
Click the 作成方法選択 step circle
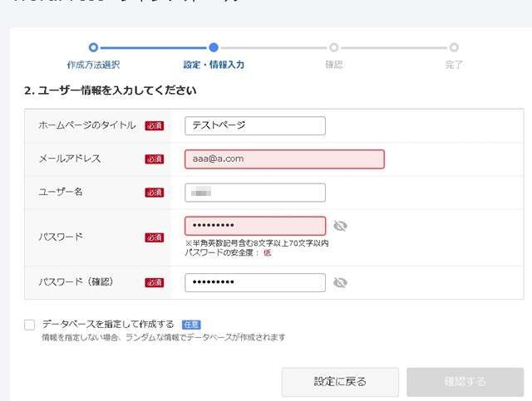point(93,48)
